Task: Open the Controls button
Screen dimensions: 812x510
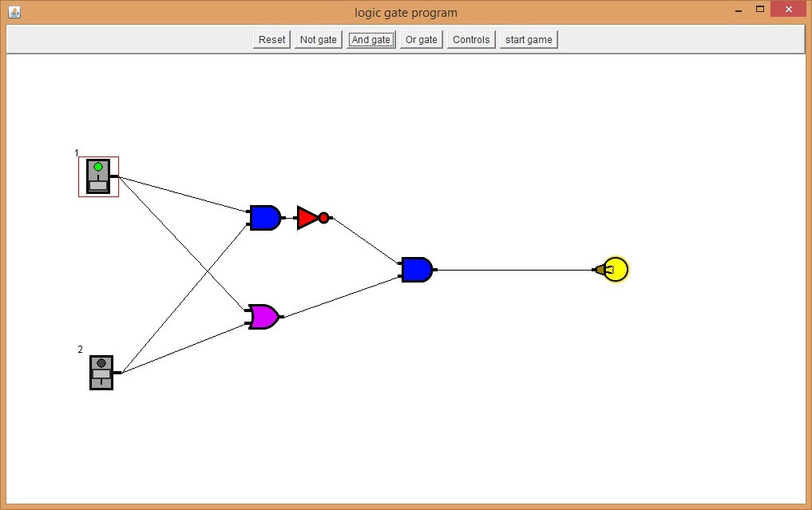Action: (x=471, y=40)
